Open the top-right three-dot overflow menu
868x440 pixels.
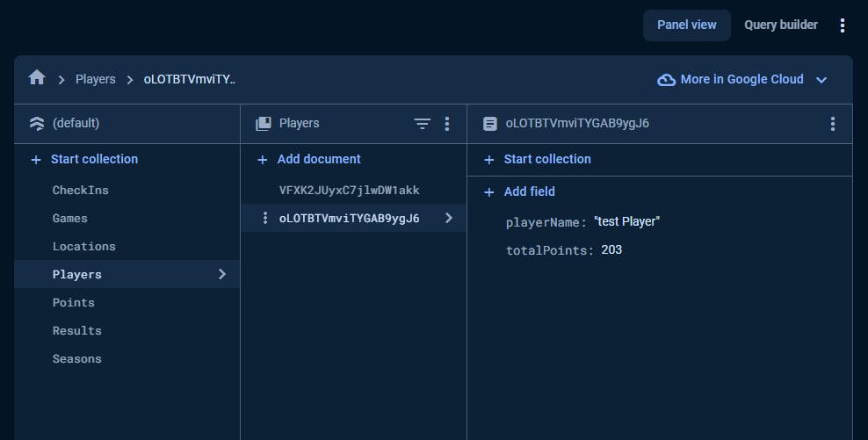pyautogui.click(x=843, y=25)
